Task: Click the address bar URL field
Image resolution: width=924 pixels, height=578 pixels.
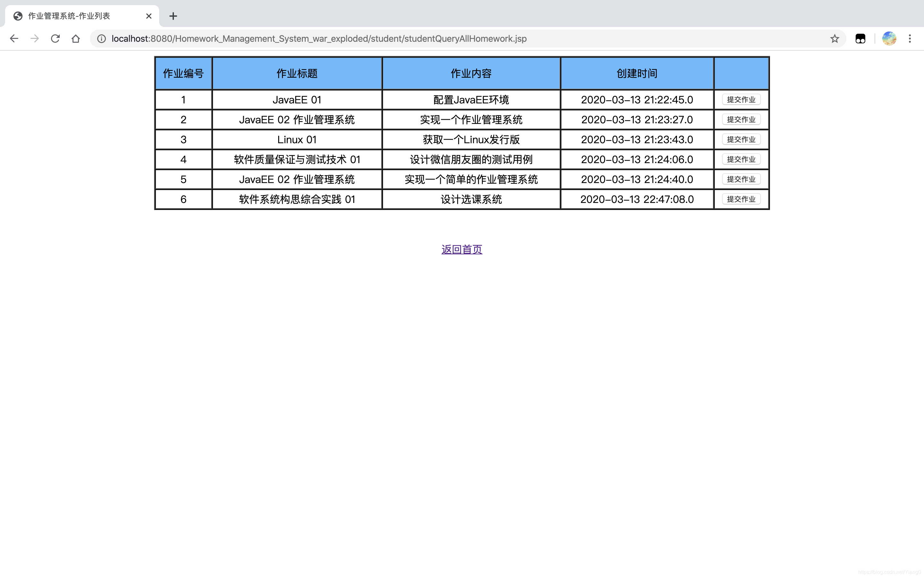Action: point(468,39)
